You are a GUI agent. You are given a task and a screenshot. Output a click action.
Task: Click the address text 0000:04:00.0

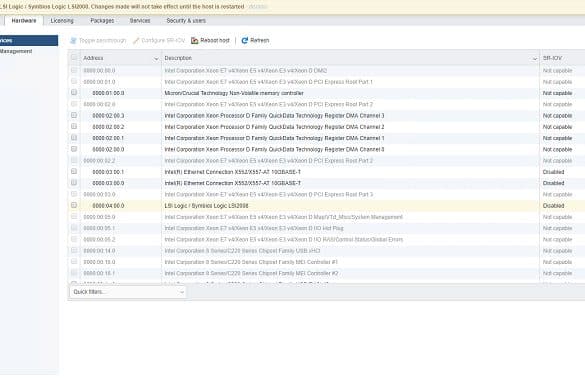pos(108,206)
